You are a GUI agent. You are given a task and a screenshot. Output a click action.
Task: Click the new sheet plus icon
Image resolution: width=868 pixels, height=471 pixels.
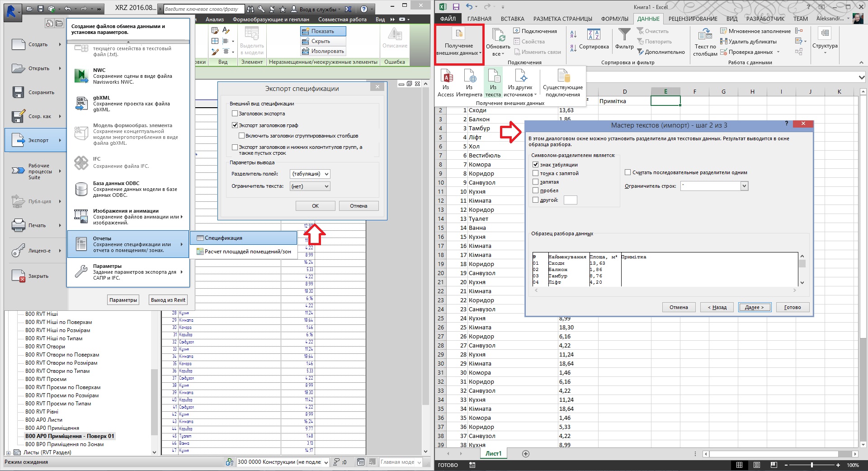[525, 453]
